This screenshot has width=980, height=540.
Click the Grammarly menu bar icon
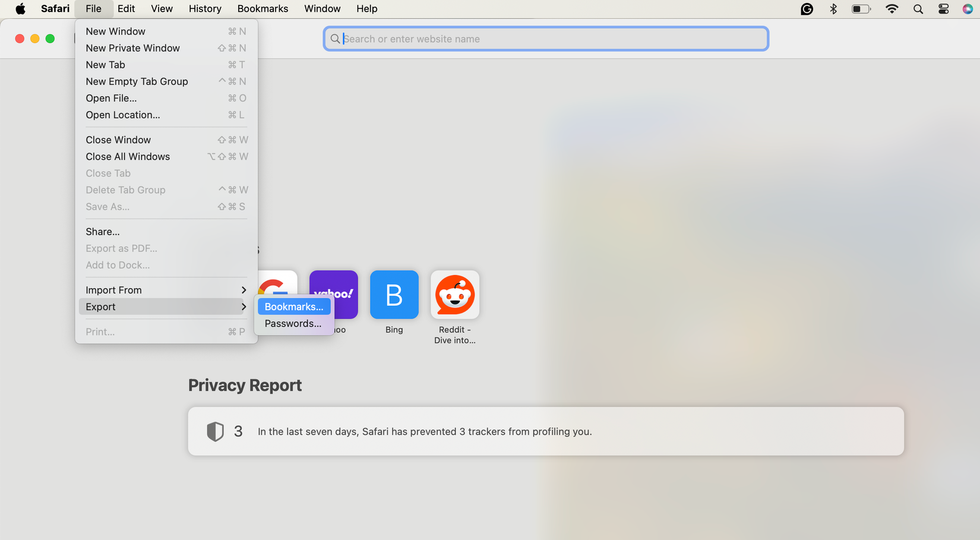pyautogui.click(x=806, y=9)
